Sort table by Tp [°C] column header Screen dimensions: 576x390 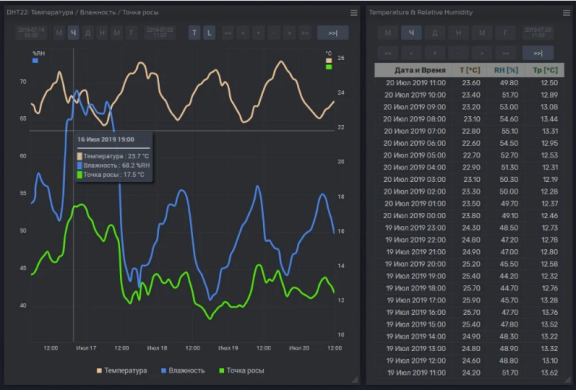point(546,70)
